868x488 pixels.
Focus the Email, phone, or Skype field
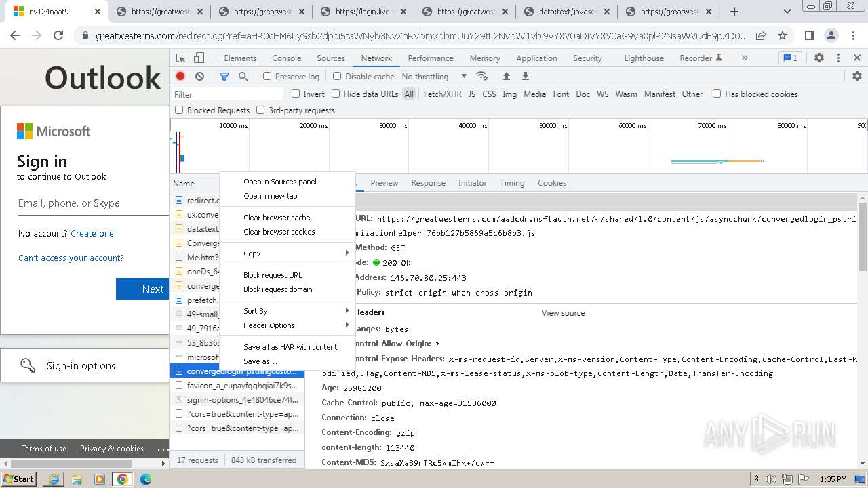point(94,203)
